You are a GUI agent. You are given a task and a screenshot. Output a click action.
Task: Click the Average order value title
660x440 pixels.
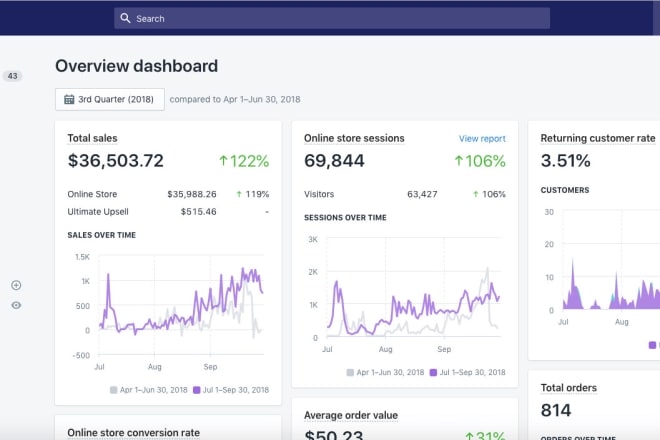351,415
